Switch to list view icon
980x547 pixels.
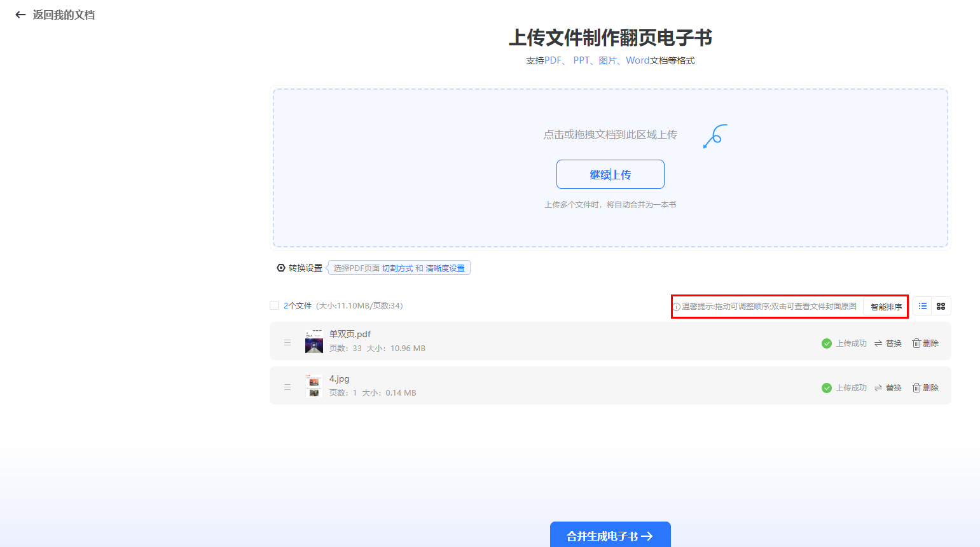tap(923, 306)
